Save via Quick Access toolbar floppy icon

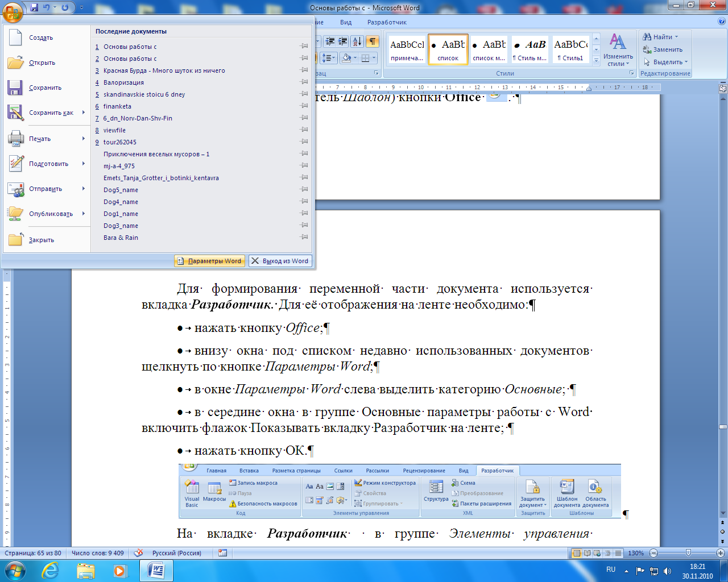pyautogui.click(x=34, y=7)
